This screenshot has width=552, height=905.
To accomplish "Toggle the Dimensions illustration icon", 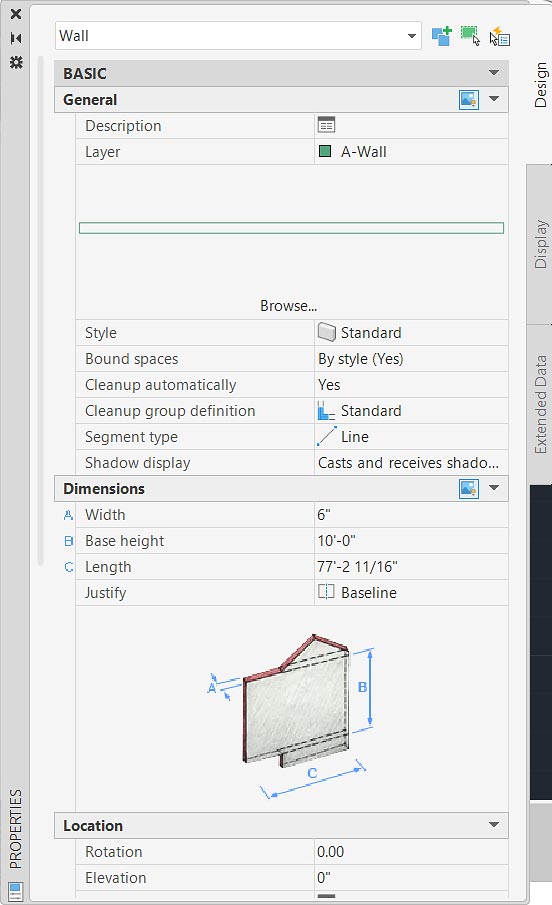I will [x=469, y=488].
